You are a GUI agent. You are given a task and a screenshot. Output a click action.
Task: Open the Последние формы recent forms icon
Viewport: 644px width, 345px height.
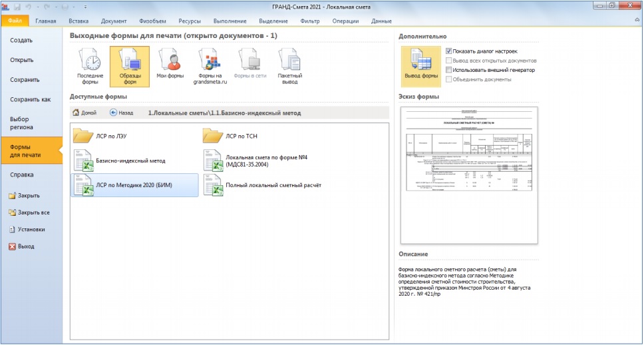pyautogui.click(x=90, y=67)
